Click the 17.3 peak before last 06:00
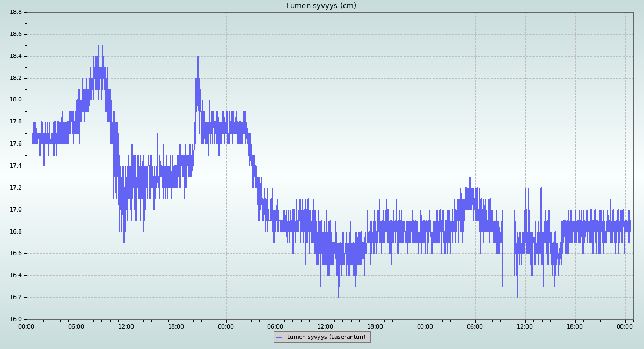Image resolution: width=644 pixels, height=349 pixels. pos(470,178)
